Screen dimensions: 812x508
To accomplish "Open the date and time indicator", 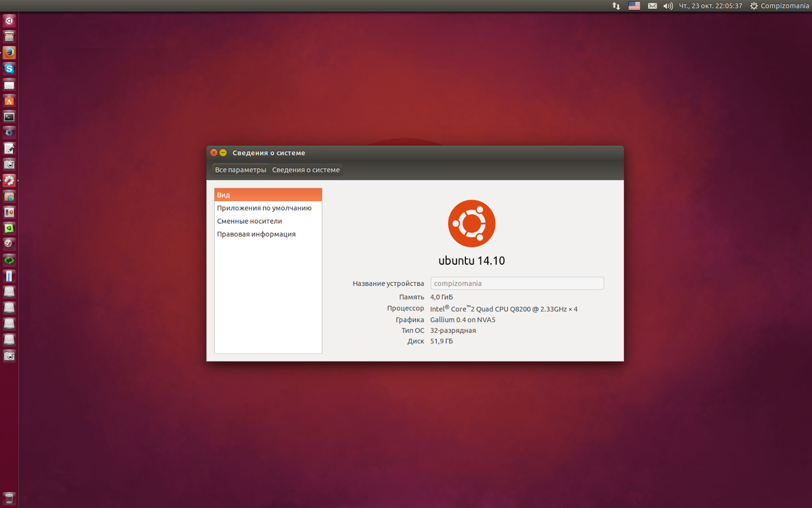I will pyautogui.click(x=710, y=6).
